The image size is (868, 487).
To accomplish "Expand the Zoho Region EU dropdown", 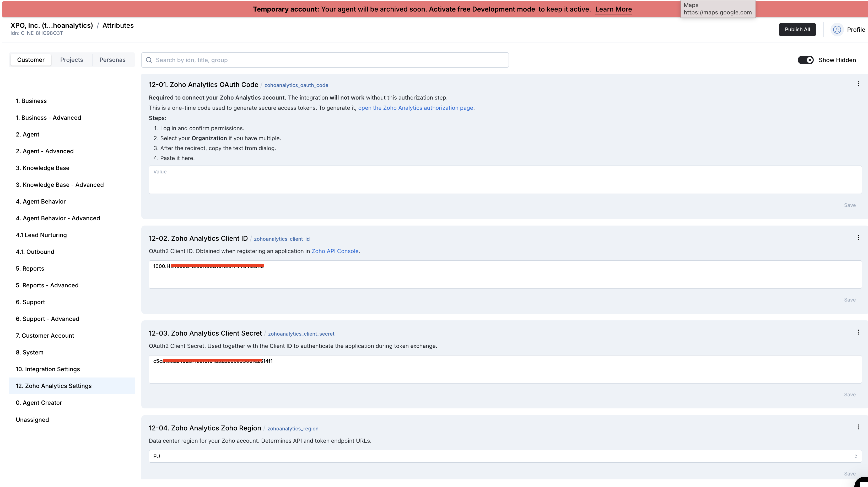I will click(x=505, y=456).
